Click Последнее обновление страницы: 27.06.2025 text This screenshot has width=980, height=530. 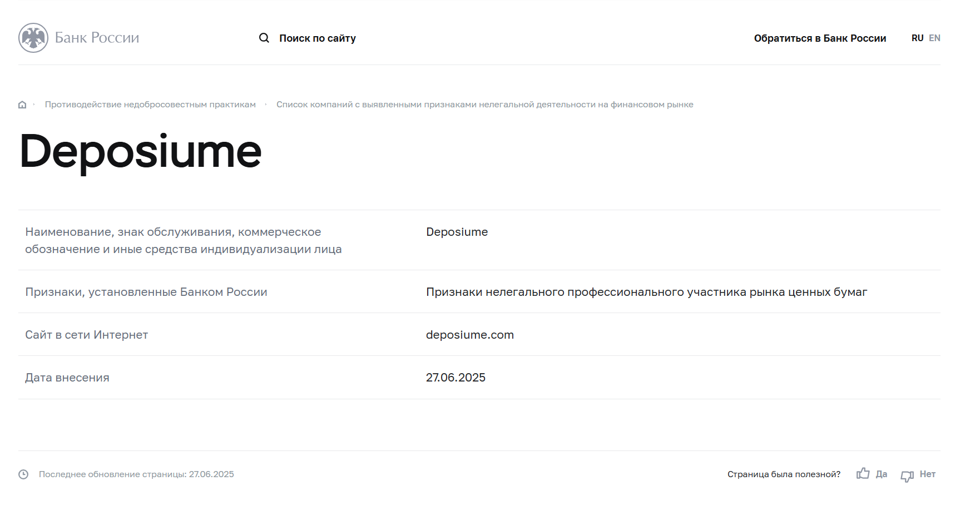(x=136, y=474)
